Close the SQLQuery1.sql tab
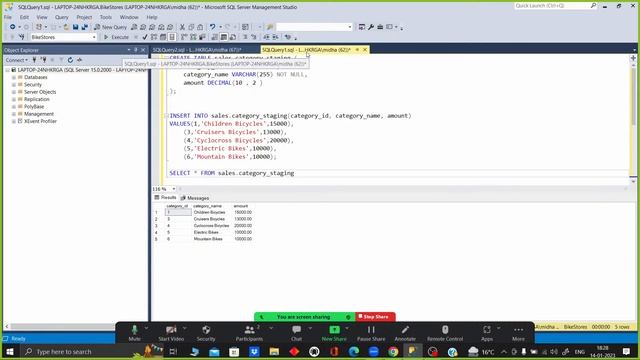This screenshot has height=360, width=640. point(365,50)
